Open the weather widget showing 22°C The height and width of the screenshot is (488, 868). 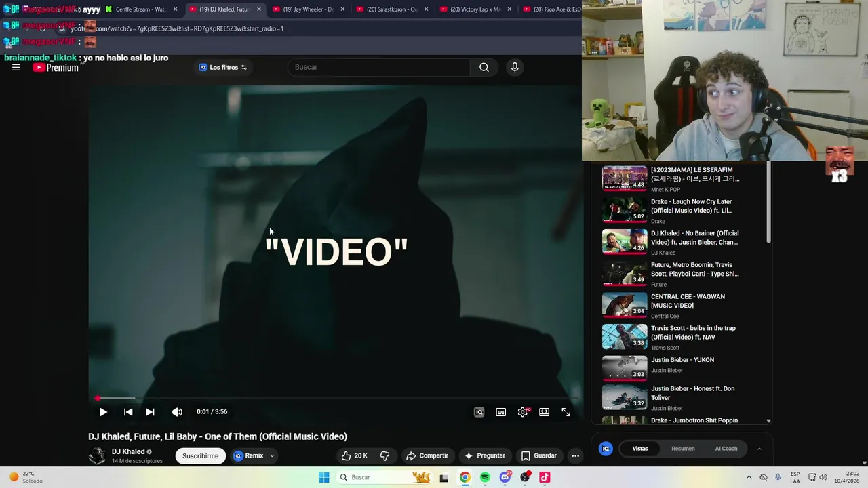pos(25,477)
